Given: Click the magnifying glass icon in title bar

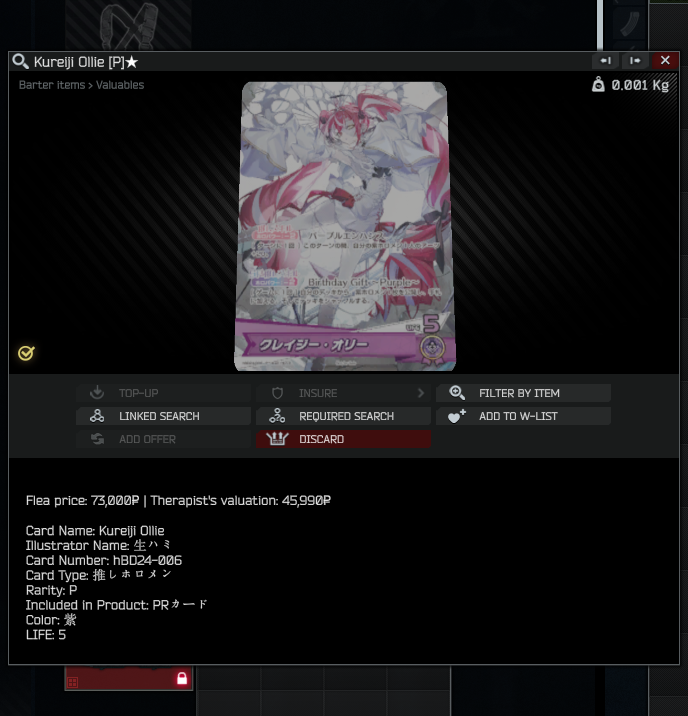Looking at the screenshot, I should pos(21,61).
